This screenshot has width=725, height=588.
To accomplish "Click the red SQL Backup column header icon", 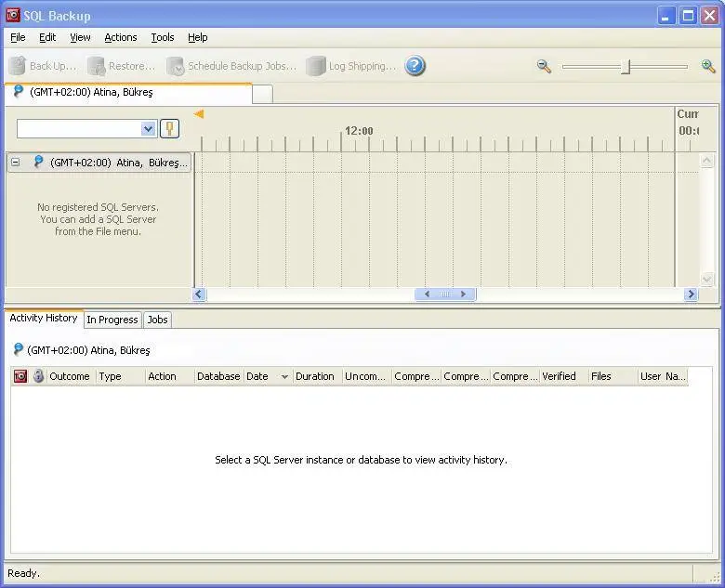I will click(20, 376).
